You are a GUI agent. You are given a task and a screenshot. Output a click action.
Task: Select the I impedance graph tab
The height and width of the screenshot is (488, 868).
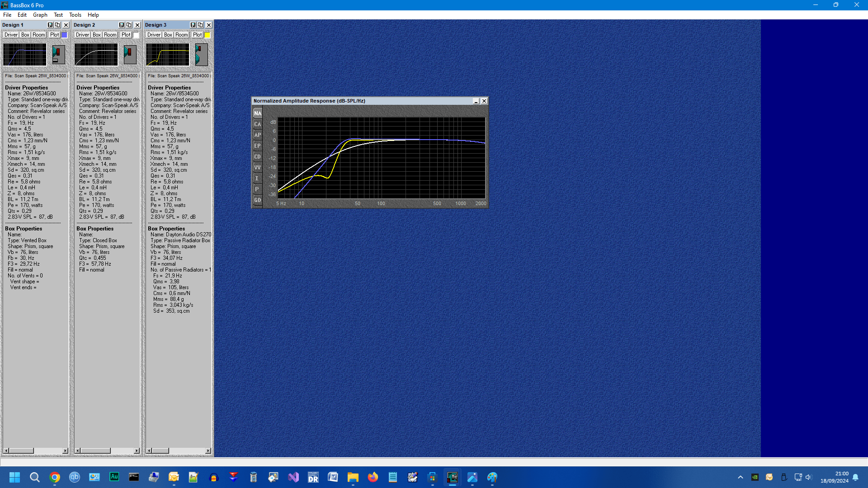point(257,178)
